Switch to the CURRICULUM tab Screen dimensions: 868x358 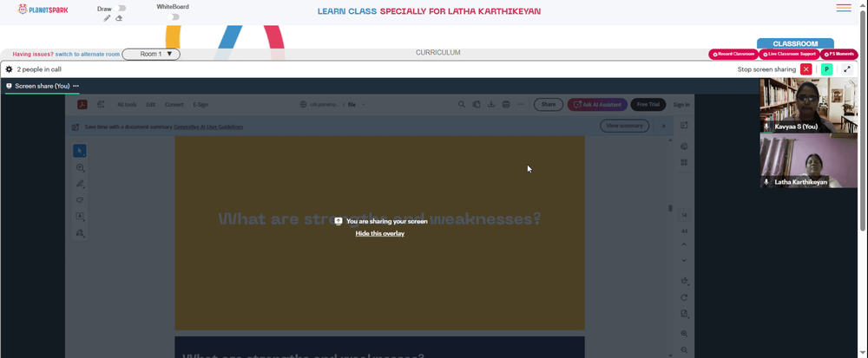pos(437,53)
